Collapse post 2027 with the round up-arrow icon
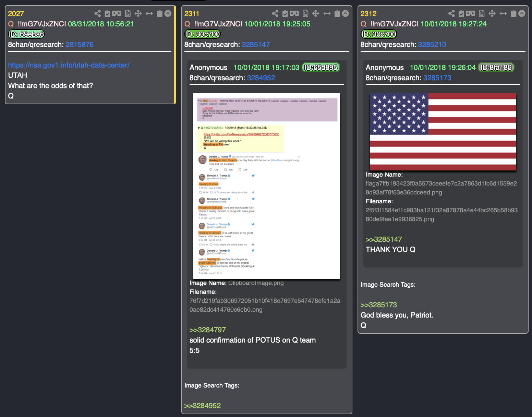532x417 pixels. (x=168, y=13)
